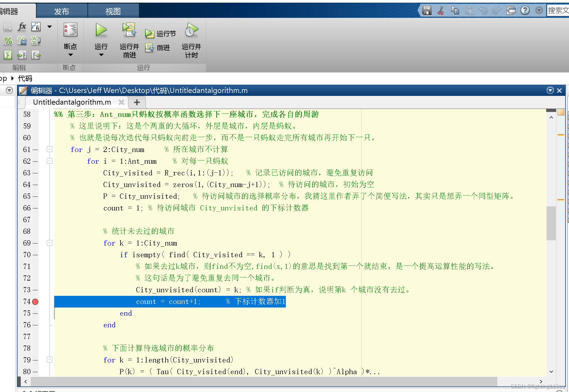The height and width of the screenshot is (392, 569).
Task: Click the Run Section (运行节) icon
Action: (149, 34)
